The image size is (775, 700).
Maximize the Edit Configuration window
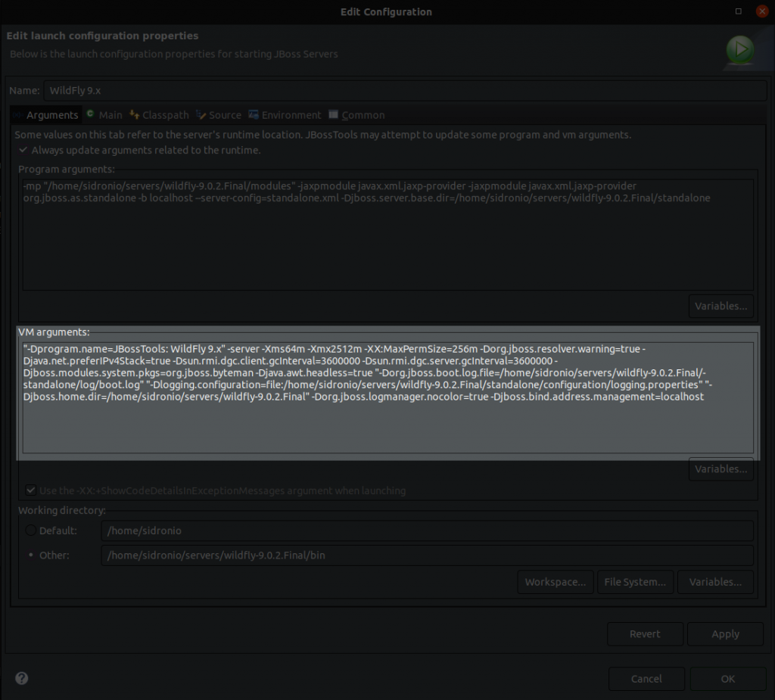(x=739, y=11)
